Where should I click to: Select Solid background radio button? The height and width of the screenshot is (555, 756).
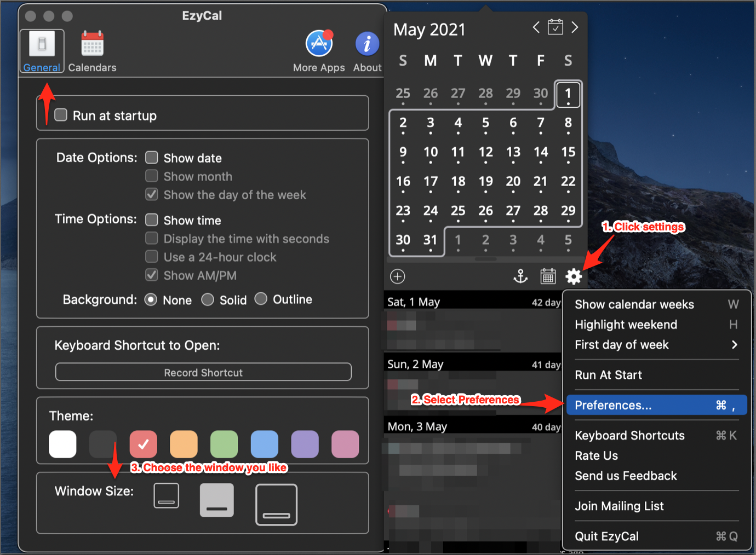click(208, 300)
